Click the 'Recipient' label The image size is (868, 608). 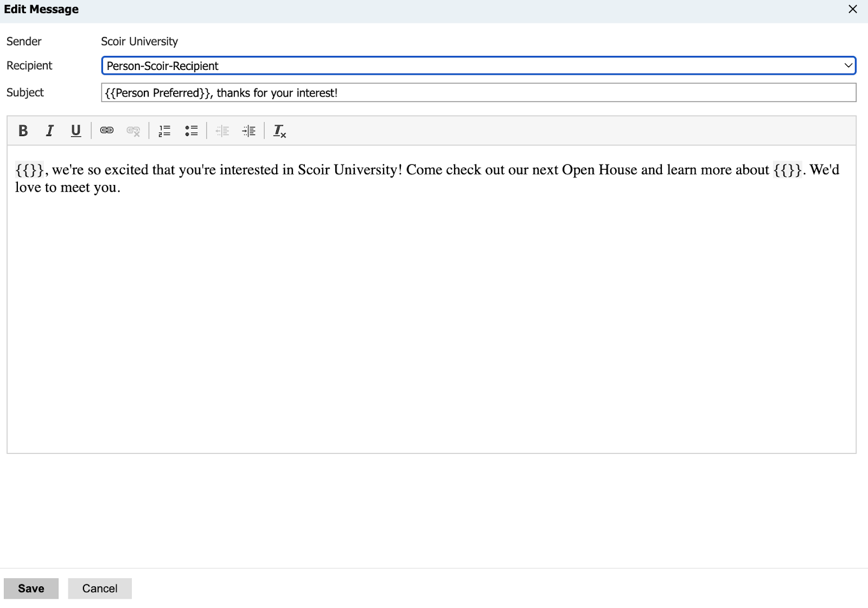coord(29,66)
